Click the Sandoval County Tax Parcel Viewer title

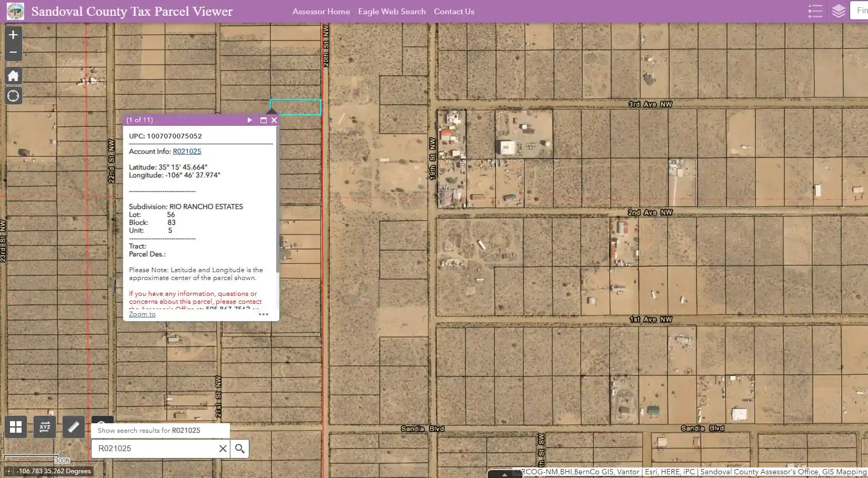[132, 12]
